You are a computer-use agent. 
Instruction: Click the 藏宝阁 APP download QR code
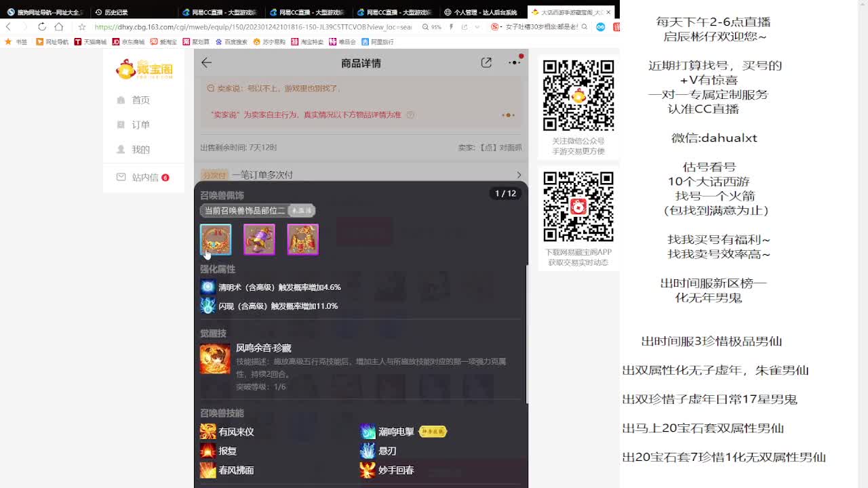tap(578, 207)
